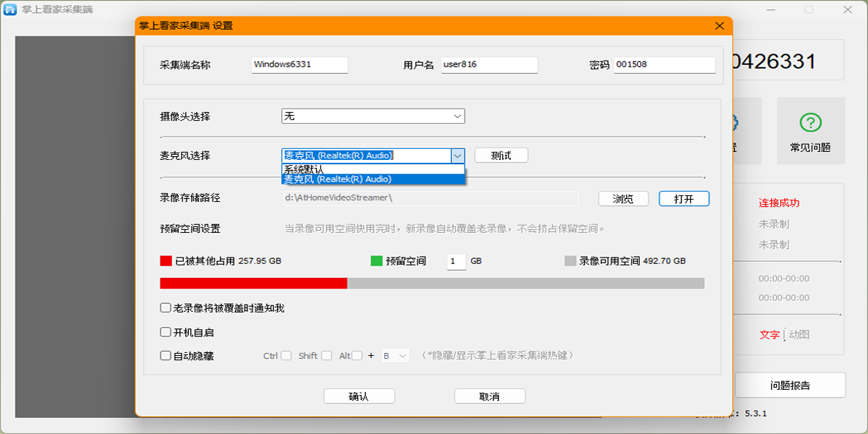Click the storage usage bar

coord(432,284)
